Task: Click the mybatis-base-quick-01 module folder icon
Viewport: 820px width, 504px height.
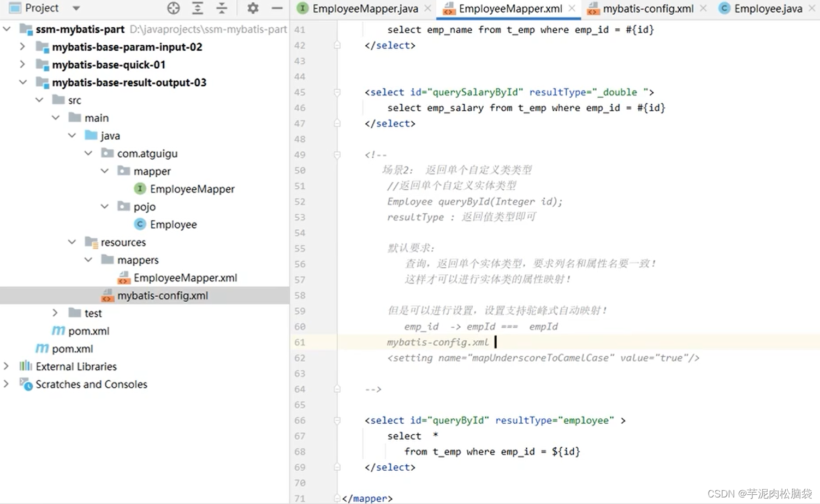Action: tap(42, 64)
